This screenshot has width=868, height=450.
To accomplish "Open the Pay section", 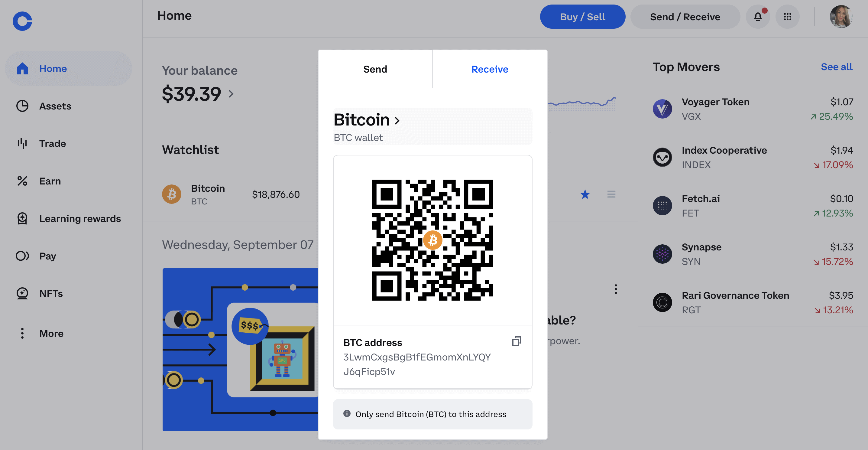I will (47, 256).
